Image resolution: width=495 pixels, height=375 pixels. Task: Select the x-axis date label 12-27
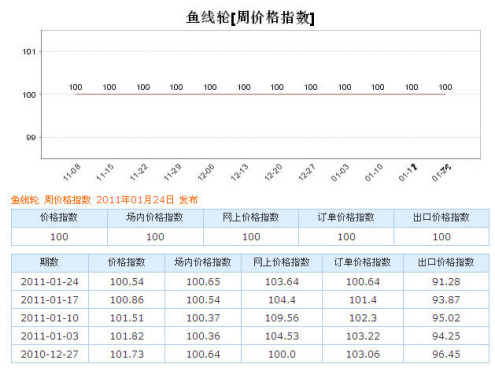coord(307,173)
